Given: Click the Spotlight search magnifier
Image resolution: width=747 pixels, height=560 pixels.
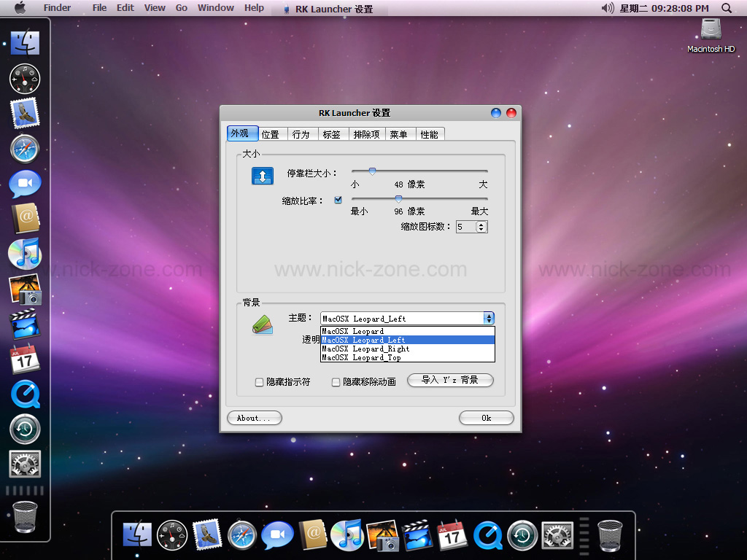Looking at the screenshot, I should point(727,8).
